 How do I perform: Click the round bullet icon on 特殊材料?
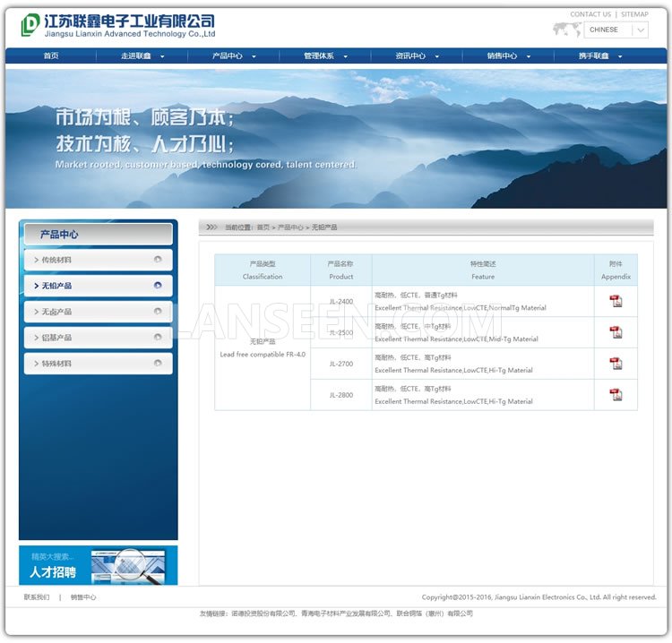click(x=158, y=364)
